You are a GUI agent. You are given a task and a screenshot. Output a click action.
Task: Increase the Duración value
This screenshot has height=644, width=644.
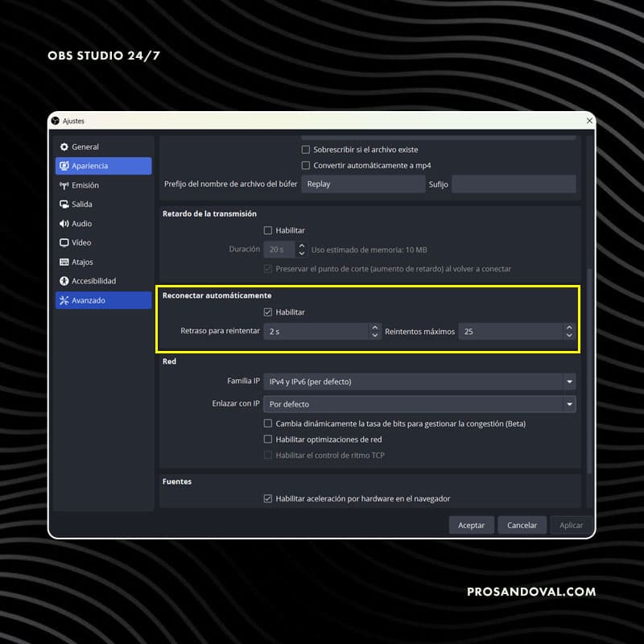[302, 246]
